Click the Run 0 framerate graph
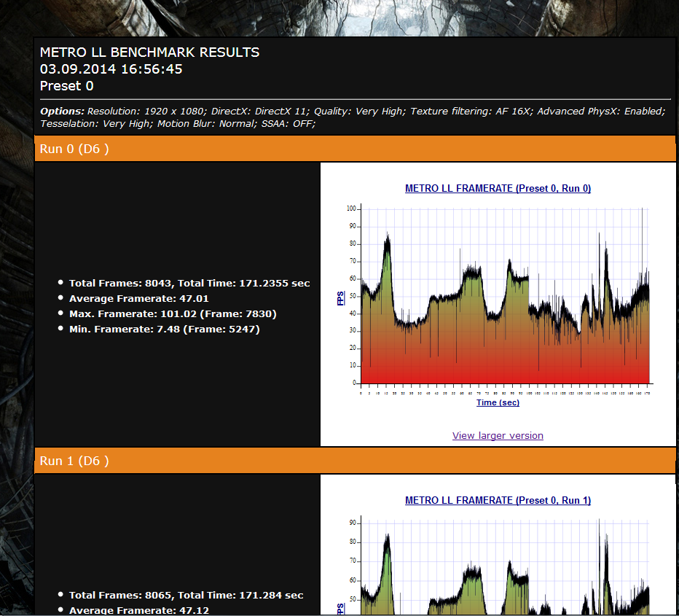 click(505, 296)
